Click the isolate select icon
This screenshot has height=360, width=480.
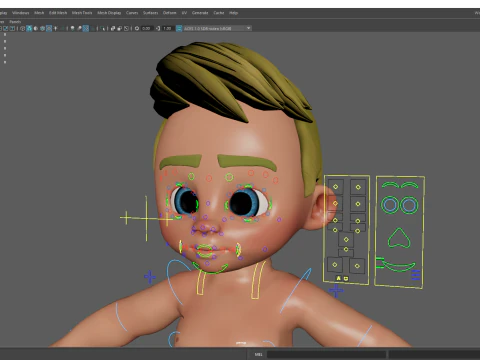point(102,28)
